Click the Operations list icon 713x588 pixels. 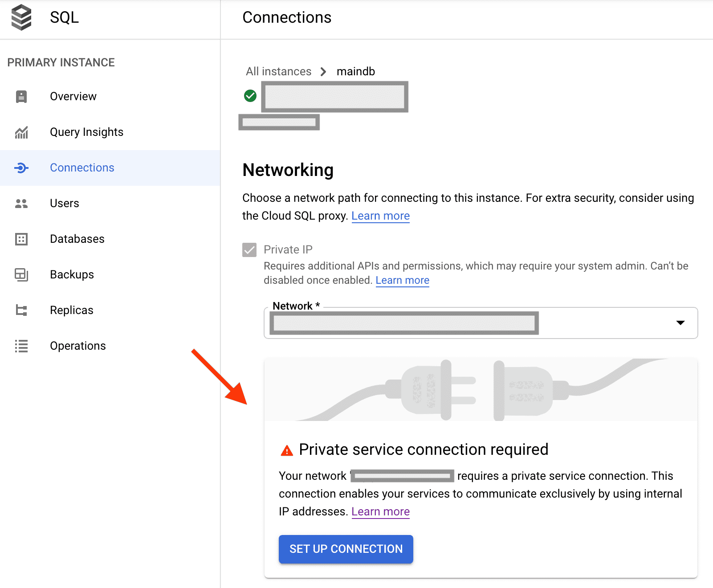21,346
